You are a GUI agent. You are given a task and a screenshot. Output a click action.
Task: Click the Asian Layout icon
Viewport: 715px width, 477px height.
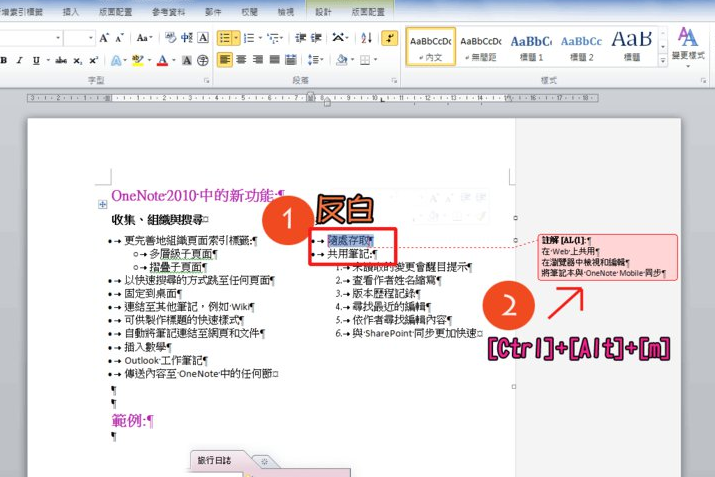pyautogui.click(x=338, y=38)
